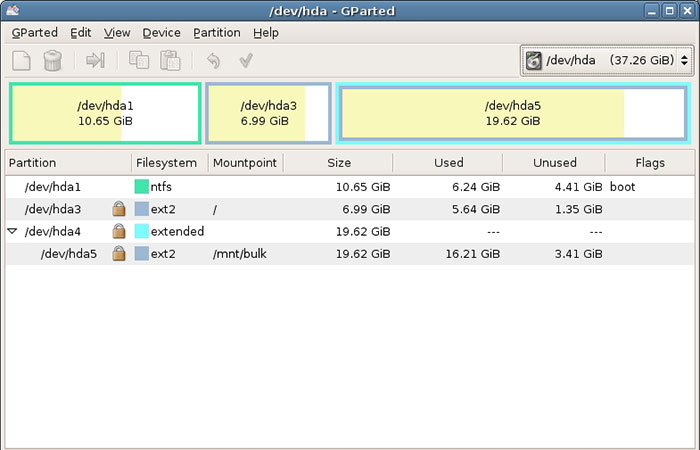Click the '6.24 GiB' used cell

click(x=476, y=187)
